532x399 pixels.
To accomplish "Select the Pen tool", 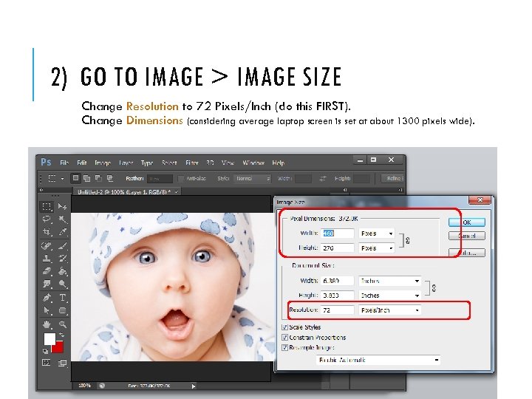I will point(47,298).
